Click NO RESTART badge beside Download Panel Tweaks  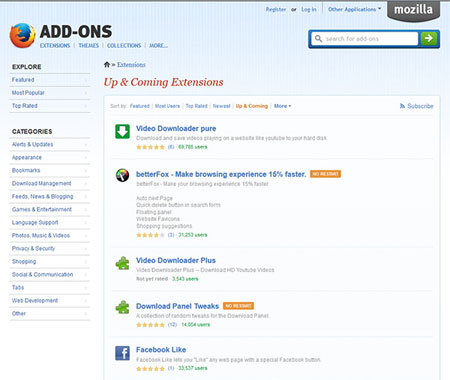[238, 306]
